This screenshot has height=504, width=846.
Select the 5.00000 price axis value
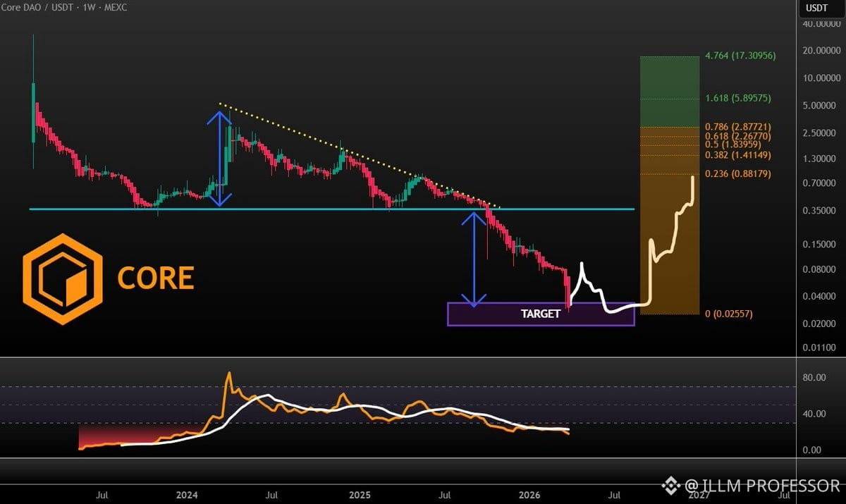point(821,106)
